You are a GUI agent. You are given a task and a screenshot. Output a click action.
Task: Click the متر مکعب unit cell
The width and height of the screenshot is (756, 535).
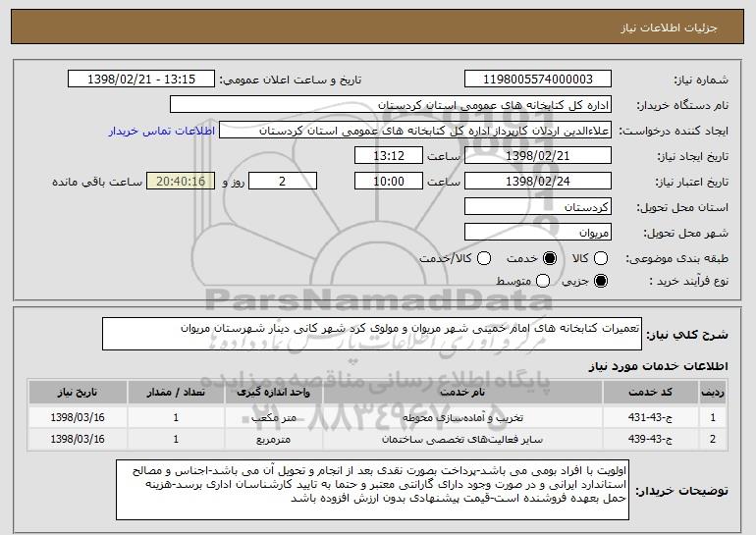273,417
